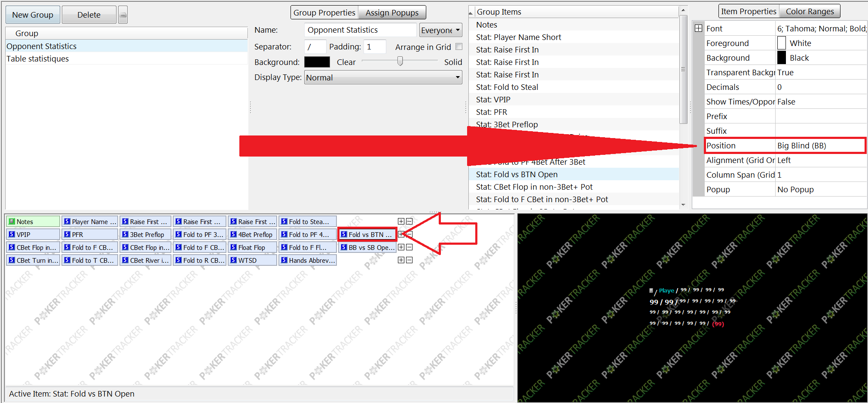The image size is (868, 403).
Task: Click the Group column header
Action: point(127,33)
